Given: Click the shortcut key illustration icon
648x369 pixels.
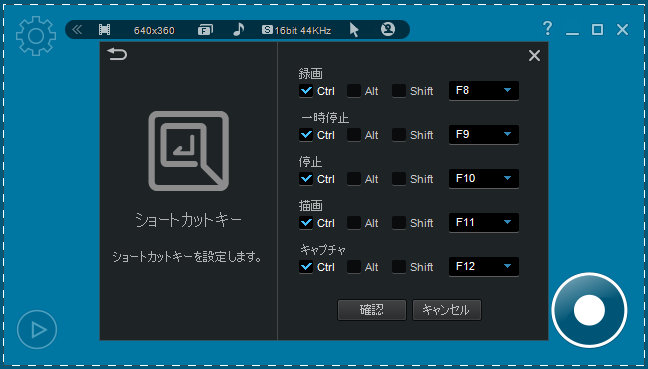Looking at the screenshot, I should (x=188, y=151).
